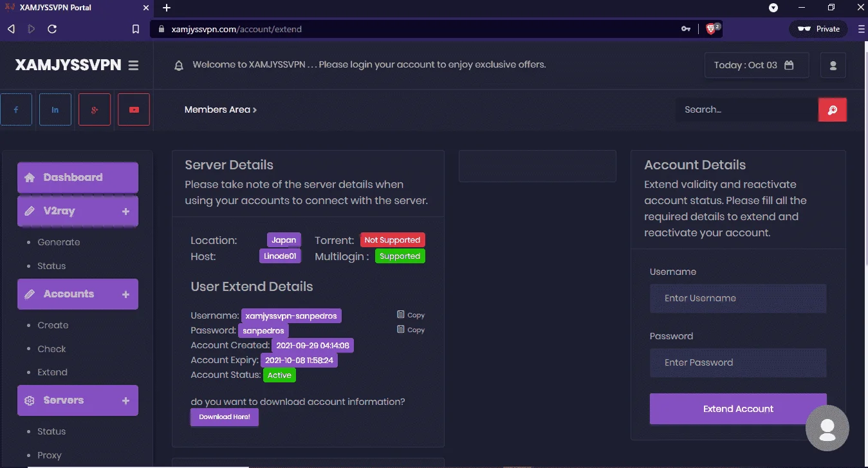Click the Download Here! button
The width and height of the screenshot is (868, 468).
tap(225, 417)
